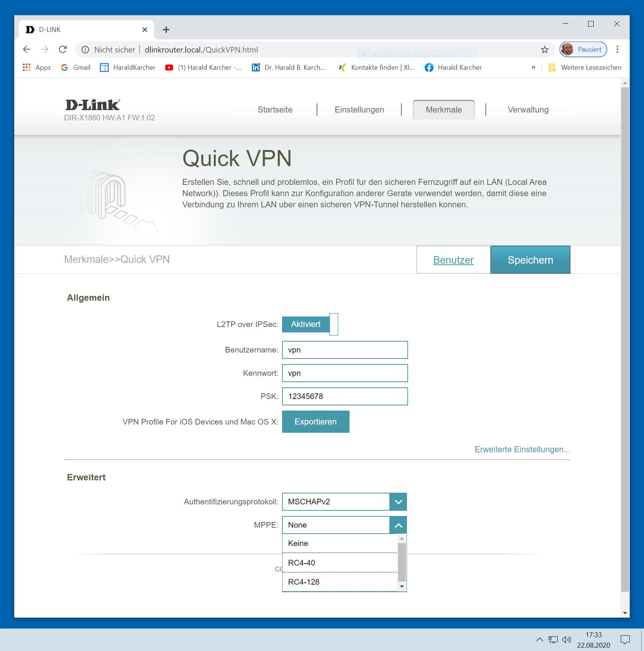Screen dimensions: 644x651
Task: Go to the Startseite menu
Action: click(x=275, y=109)
